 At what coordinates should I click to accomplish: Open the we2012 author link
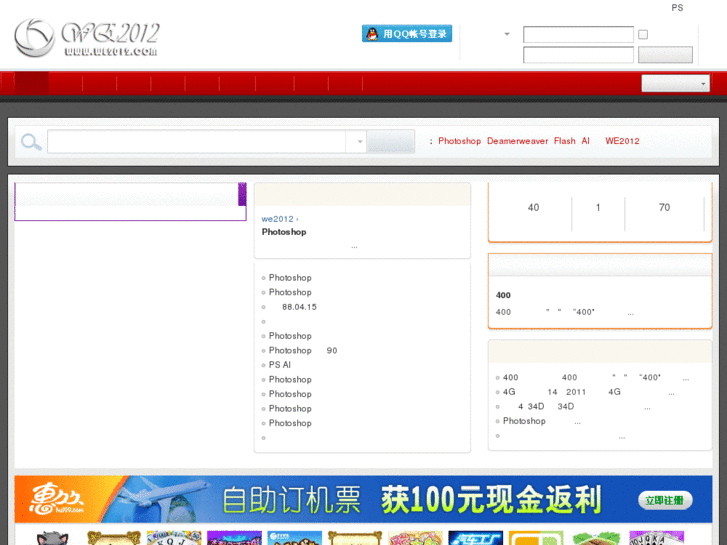[277, 219]
